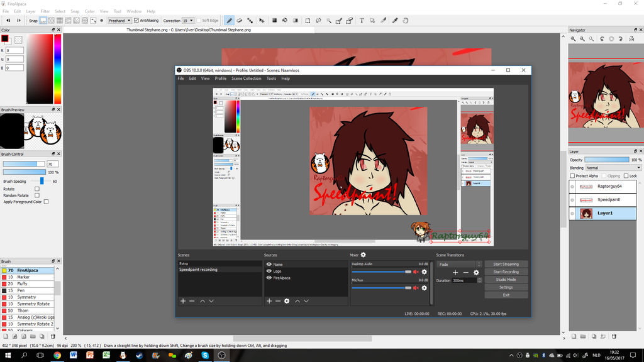Mute the Desktop Audio speaker icon
Image resolution: width=644 pixels, height=362 pixels.
point(416,271)
